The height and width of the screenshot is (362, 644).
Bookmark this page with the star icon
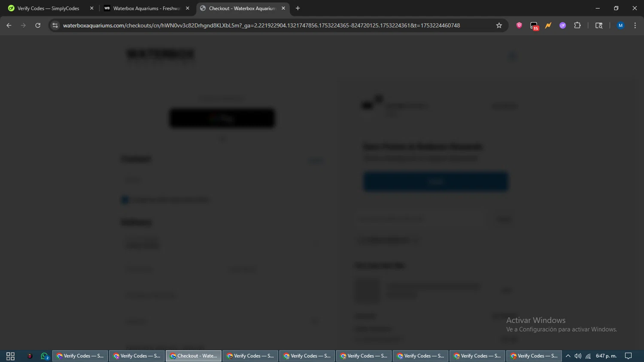(x=499, y=25)
